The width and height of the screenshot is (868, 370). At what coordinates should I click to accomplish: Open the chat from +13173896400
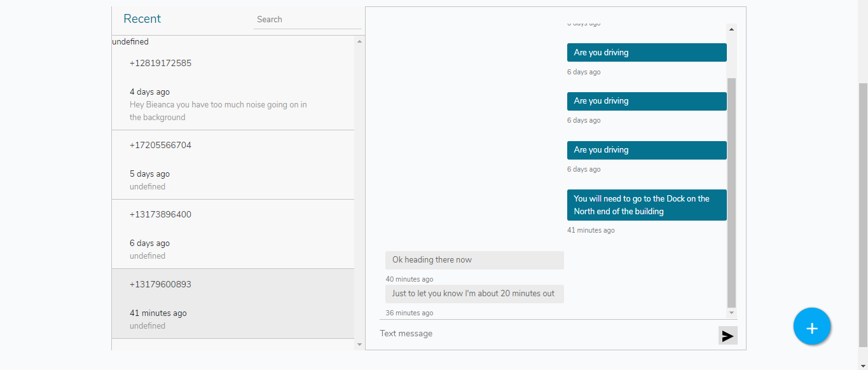tap(233, 234)
